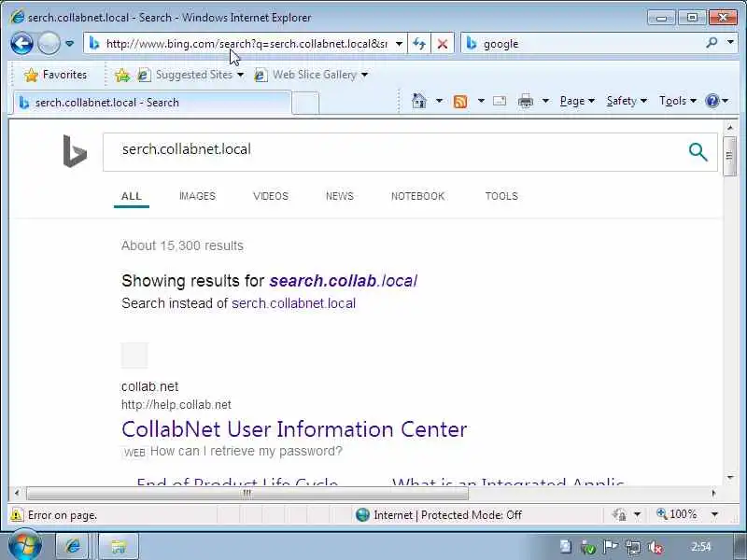Expand the address bar autocomplete dropdown
Screen dimensions: 747x560
(400, 44)
